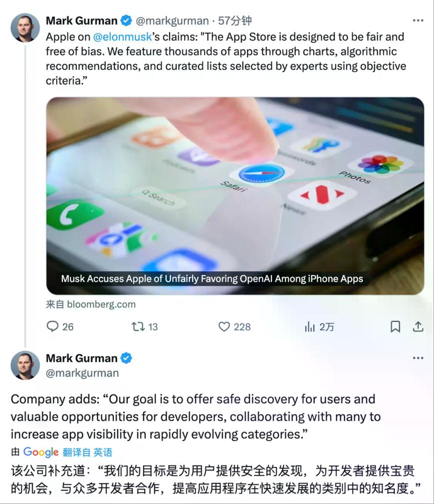The height and width of the screenshot is (504, 434).
Task: Click the reply icon with 26 comments
Action: 52,326
